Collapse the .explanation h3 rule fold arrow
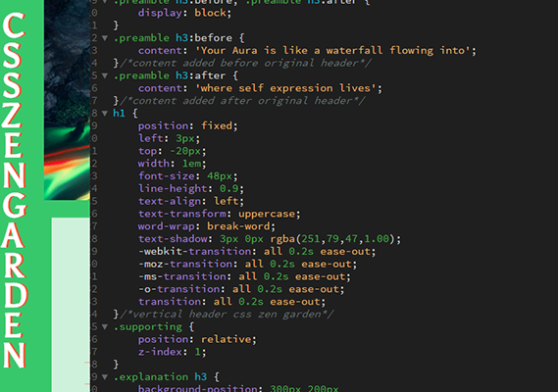The image size is (558, 392). tap(105, 376)
